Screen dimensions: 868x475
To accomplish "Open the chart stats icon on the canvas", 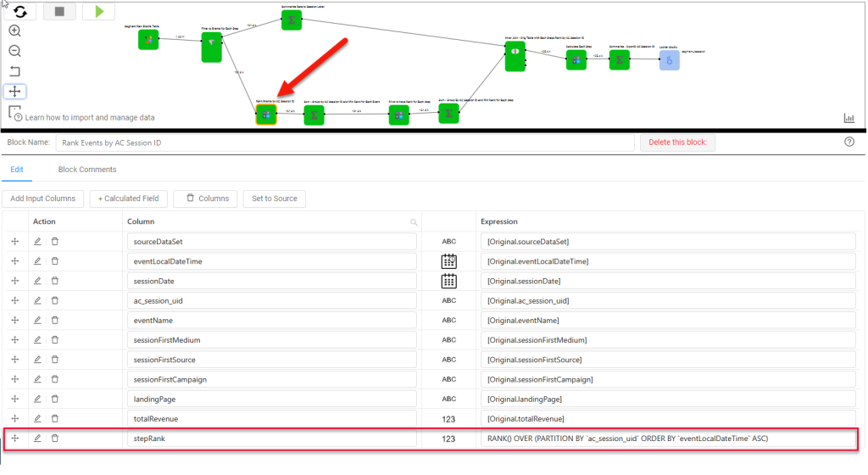I will coord(849,118).
